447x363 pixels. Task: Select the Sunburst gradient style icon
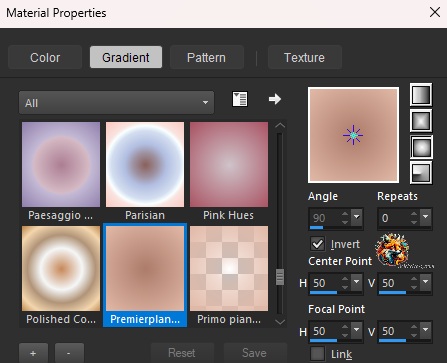(x=421, y=147)
